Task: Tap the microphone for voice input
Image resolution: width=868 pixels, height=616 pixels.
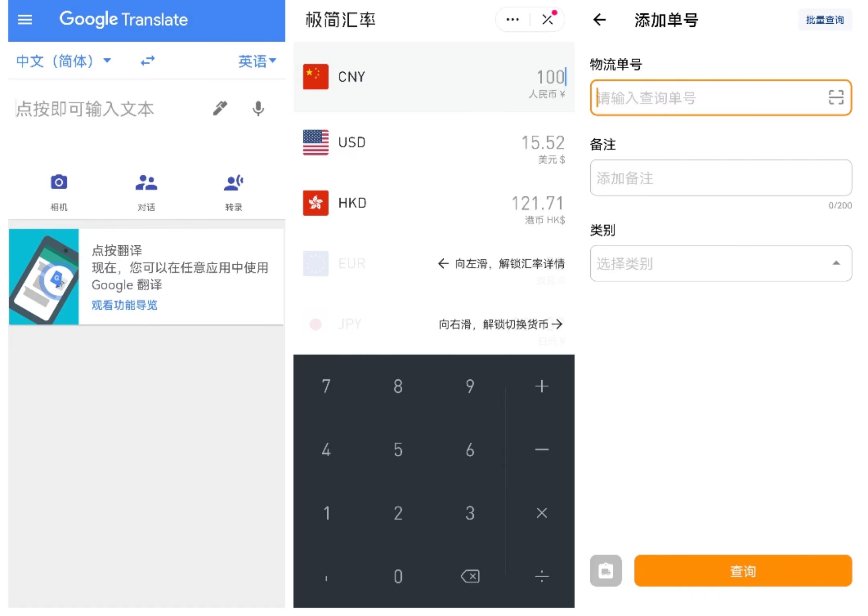Action: (258, 108)
